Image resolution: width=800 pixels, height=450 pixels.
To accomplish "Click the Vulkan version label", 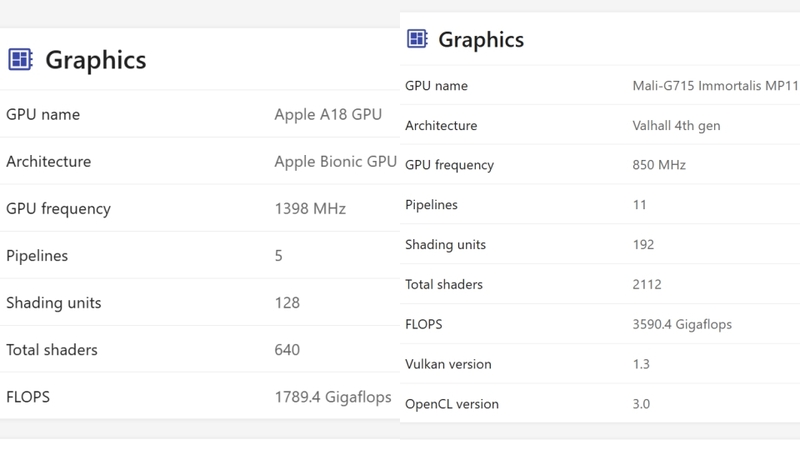I will click(448, 364).
